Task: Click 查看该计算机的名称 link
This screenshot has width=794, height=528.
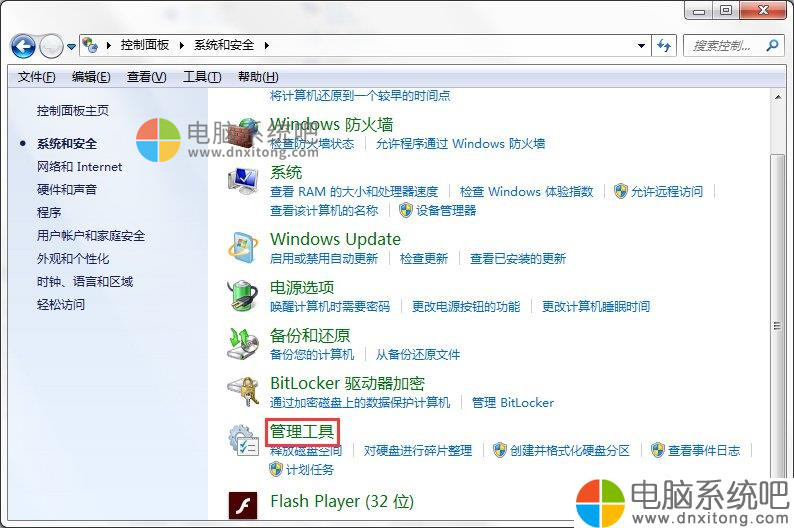Action: pos(324,211)
